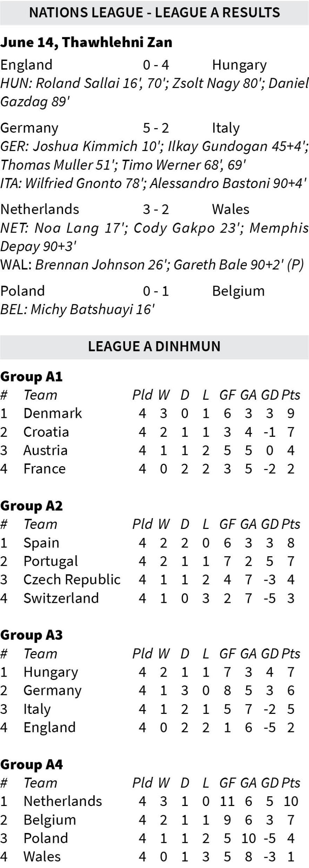The image size is (309, 868).
Task: Click the Group A2 heading
Action: click(32, 506)
